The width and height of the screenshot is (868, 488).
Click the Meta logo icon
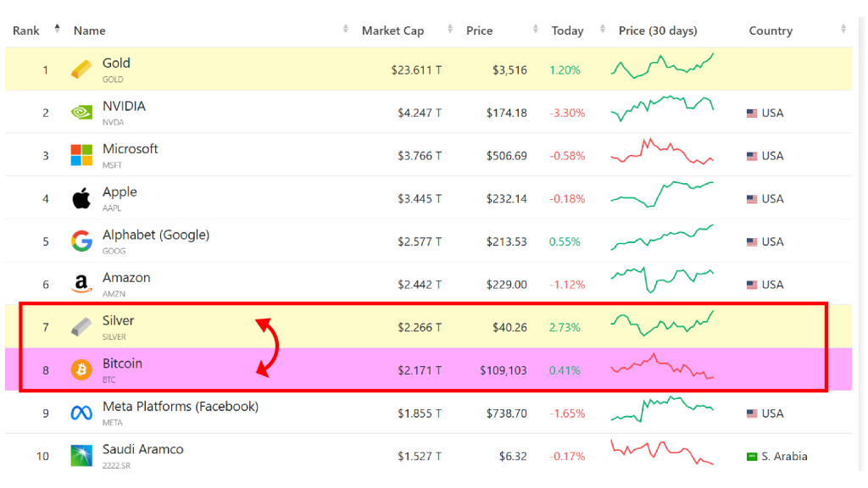coord(81,413)
